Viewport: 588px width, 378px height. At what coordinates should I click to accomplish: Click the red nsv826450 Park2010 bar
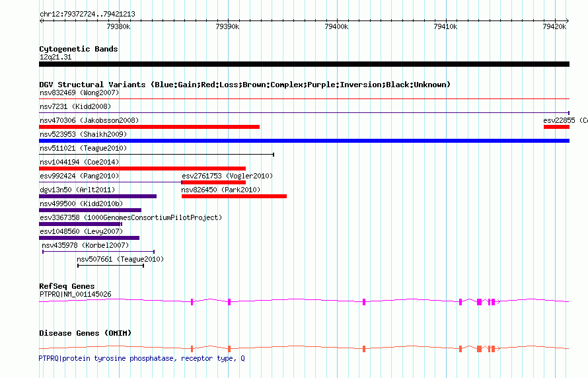click(234, 196)
